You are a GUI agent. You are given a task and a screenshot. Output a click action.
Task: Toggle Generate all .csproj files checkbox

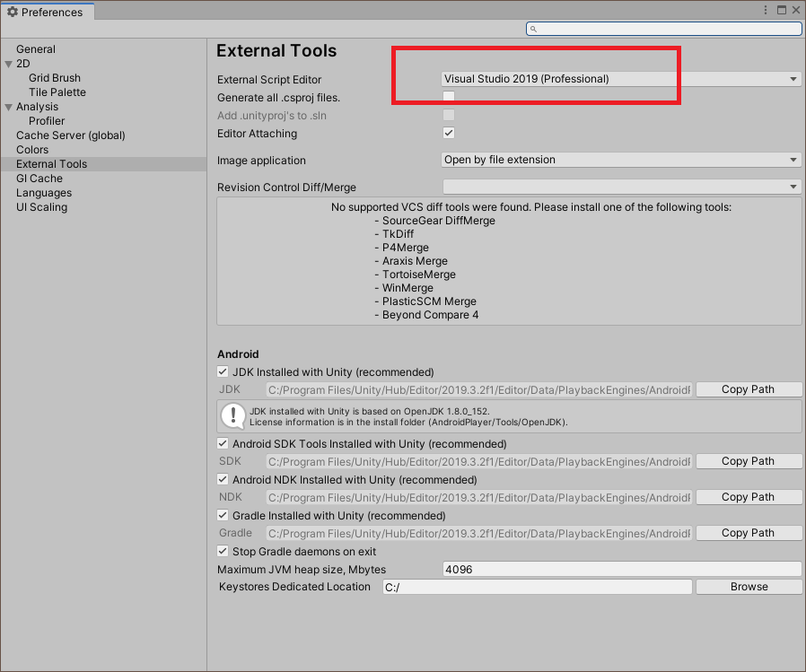449,97
